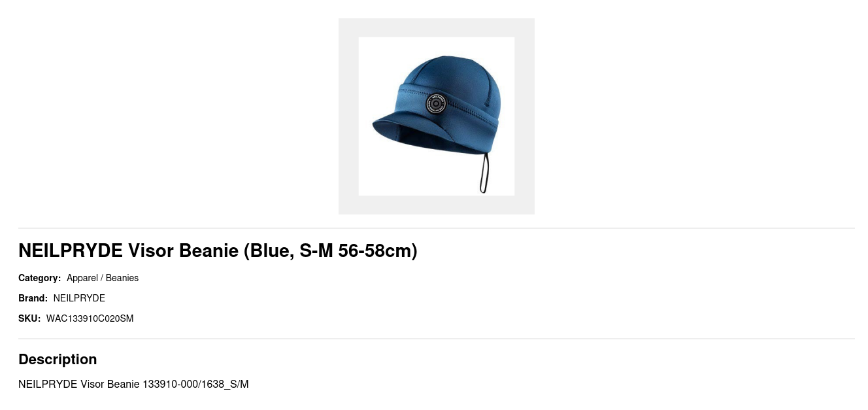Click the Category: label
The height and width of the screenshot is (410, 868).
pos(39,278)
